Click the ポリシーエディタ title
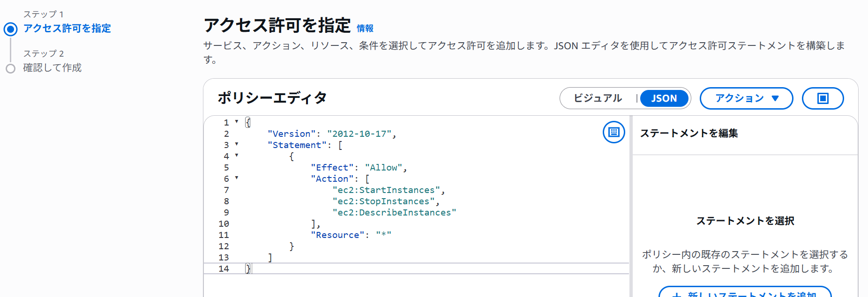Viewport: 868px width, 297px height. click(x=272, y=98)
